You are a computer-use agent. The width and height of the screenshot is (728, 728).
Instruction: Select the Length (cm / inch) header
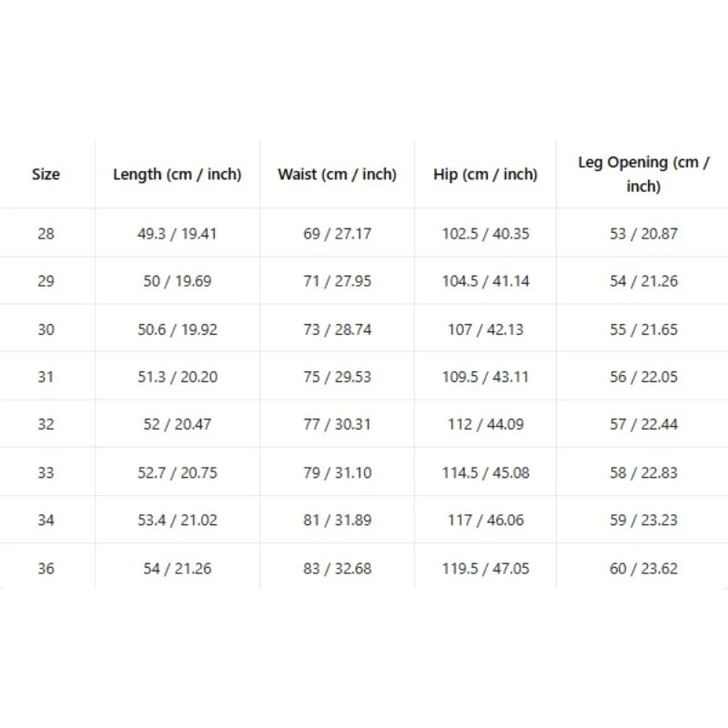coord(177,174)
